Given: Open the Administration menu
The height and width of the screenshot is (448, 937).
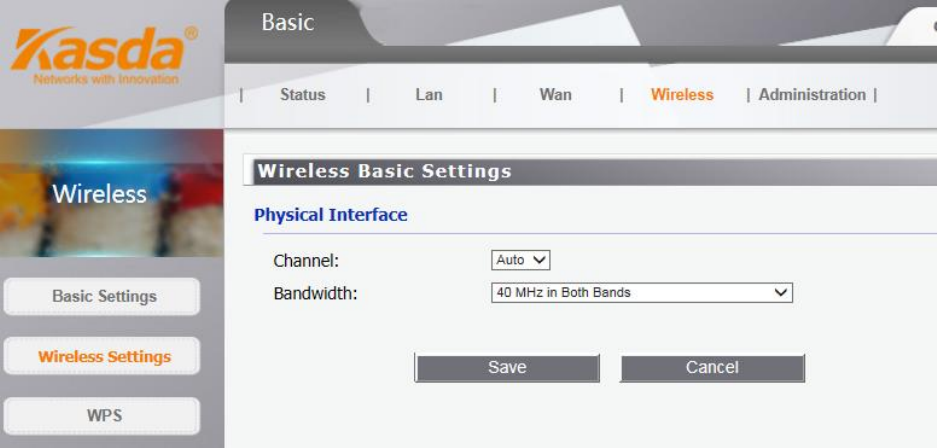Looking at the screenshot, I should click(812, 95).
